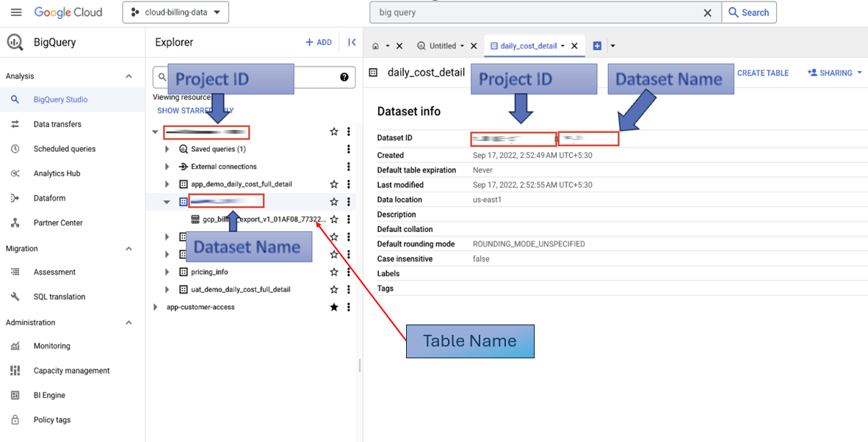Collapse the Administration section
Viewport: 868px width, 442px height.
[x=129, y=322]
